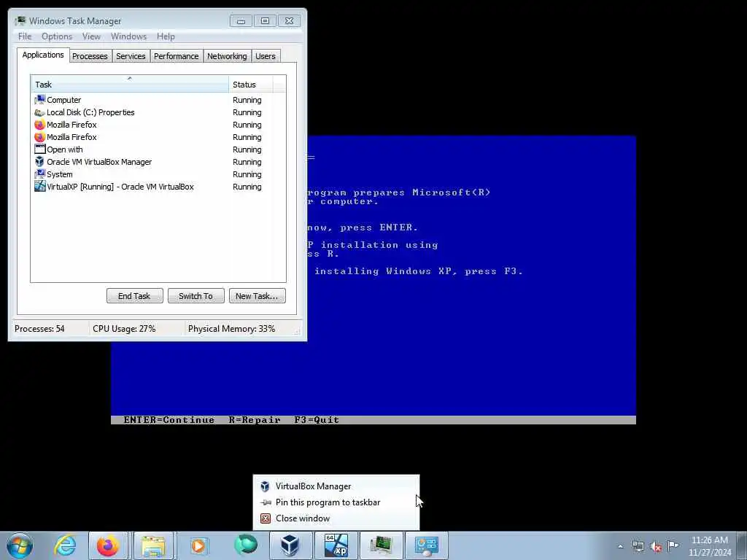This screenshot has height=560, width=747.
Task: Click the taskbar clock showing 11:26 AM
Action: coord(709,540)
